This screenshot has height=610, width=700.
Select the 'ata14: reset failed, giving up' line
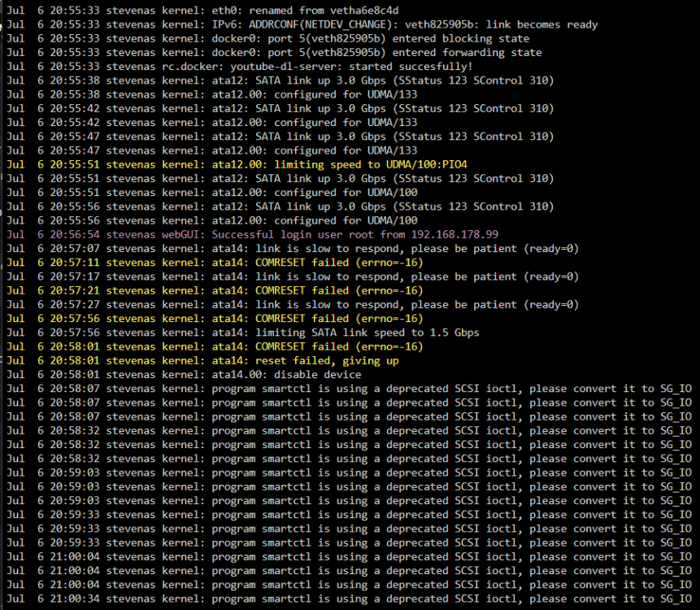(x=202, y=361)
